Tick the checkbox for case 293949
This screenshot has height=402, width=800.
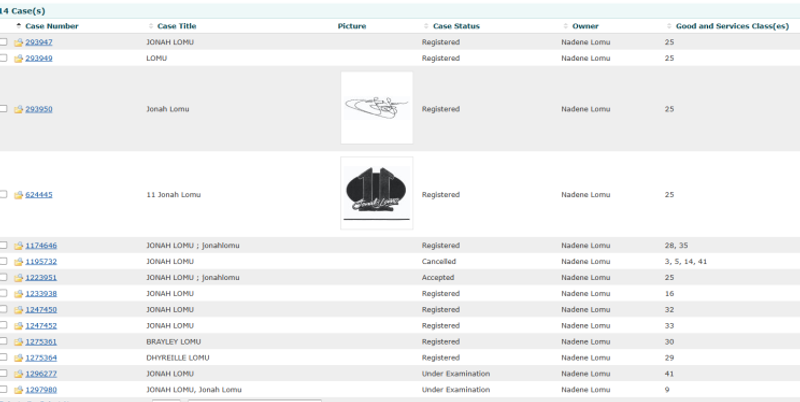click(4, 58)
